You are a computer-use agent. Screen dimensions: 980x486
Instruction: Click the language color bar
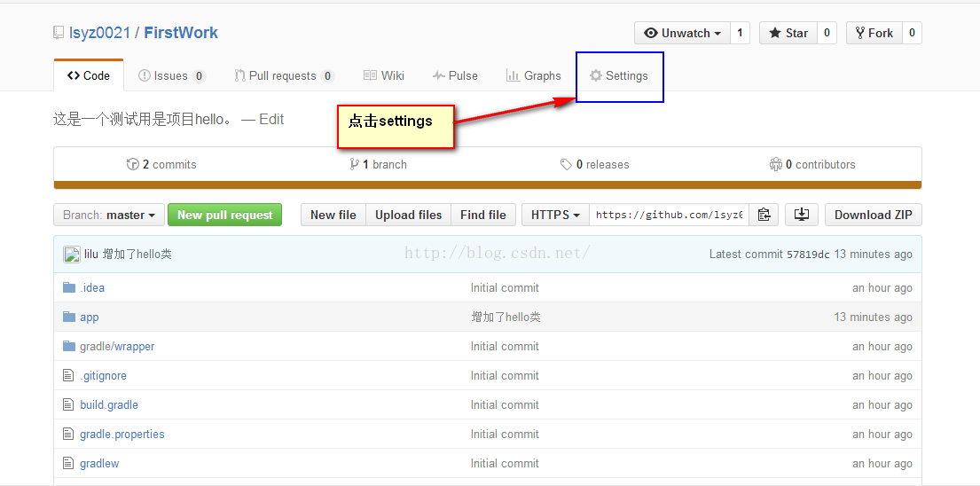[488, 184]
